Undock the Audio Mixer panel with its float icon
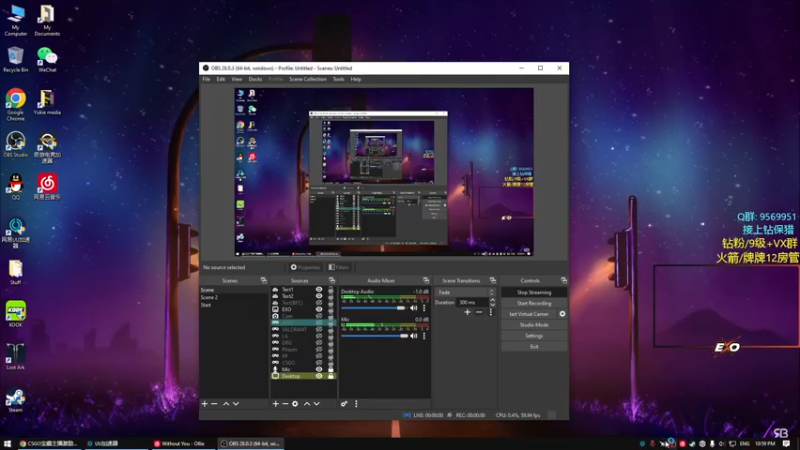The height and width of the screenshot is (450, 800). click(x=426, y=280)
